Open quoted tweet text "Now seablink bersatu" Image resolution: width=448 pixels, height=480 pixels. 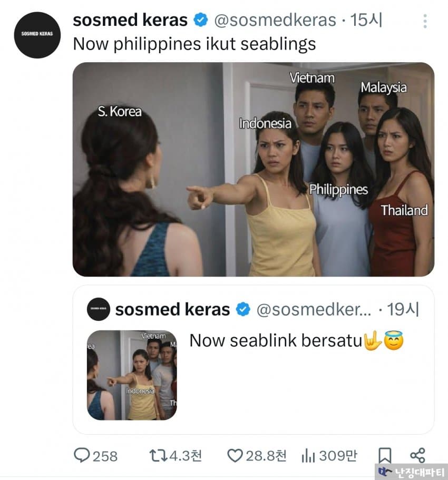click(x=276, y=341)
